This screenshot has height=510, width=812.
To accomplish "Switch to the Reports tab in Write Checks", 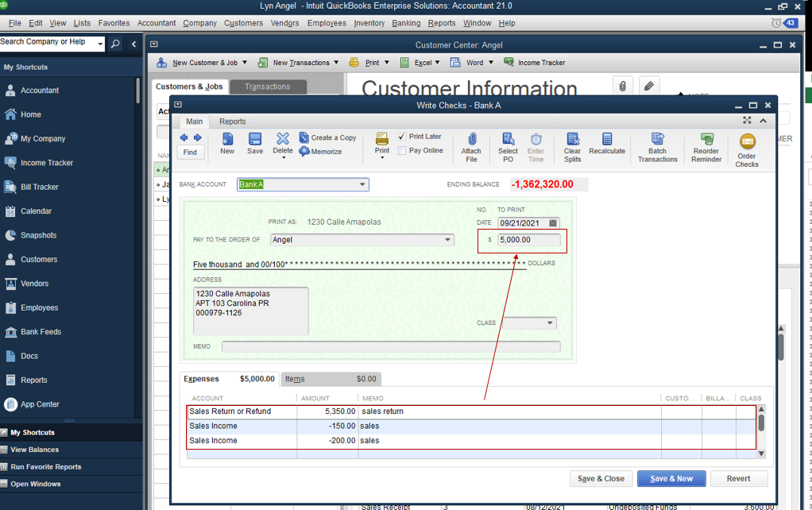I will point(233,122).
